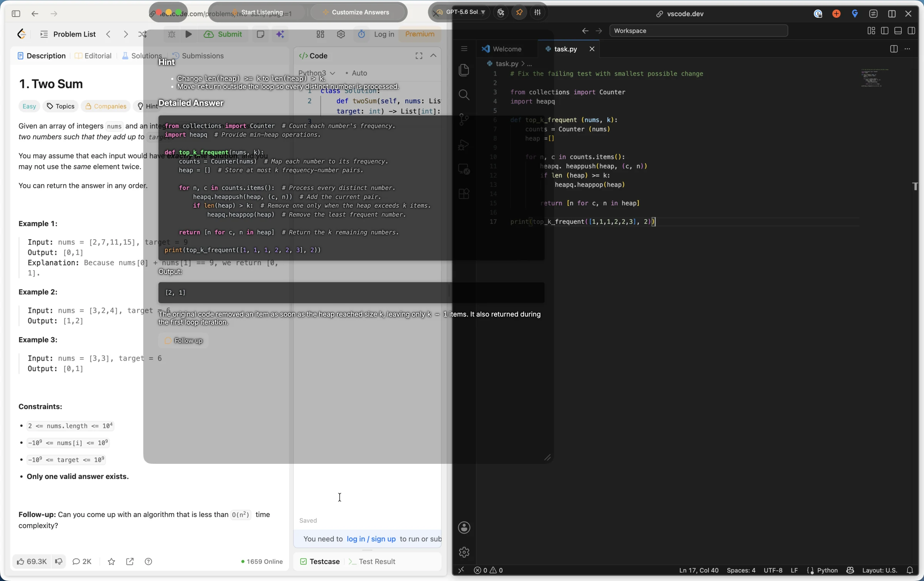This screenshot has width=924, height=581.
Task: Share the problem via external link icon
Action: point(130,561)
